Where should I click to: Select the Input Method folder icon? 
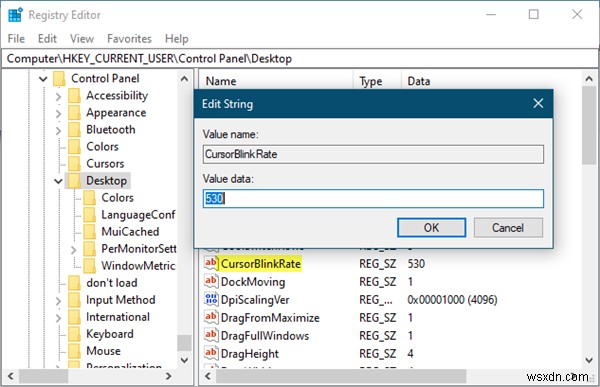tap(74, 300)
